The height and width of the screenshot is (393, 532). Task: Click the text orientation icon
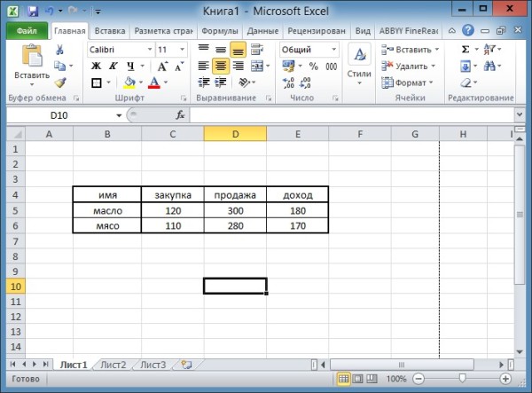point(245,83)
